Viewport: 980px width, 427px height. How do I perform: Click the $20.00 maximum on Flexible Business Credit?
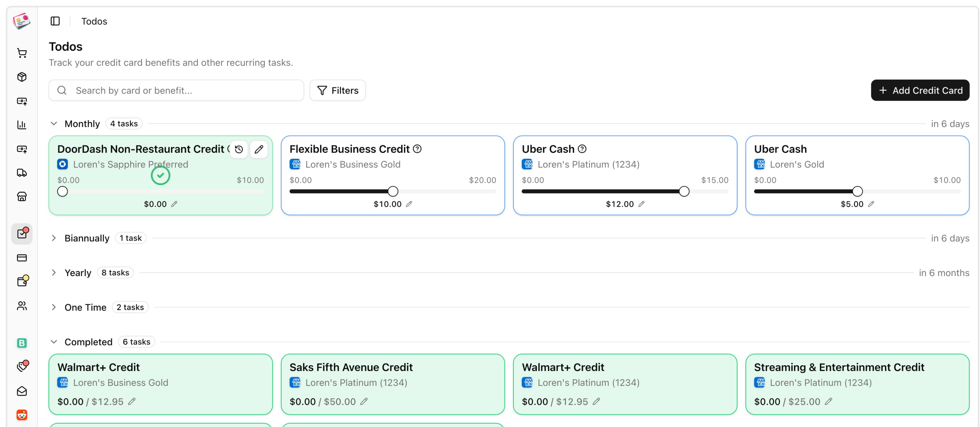coord(482,180)
